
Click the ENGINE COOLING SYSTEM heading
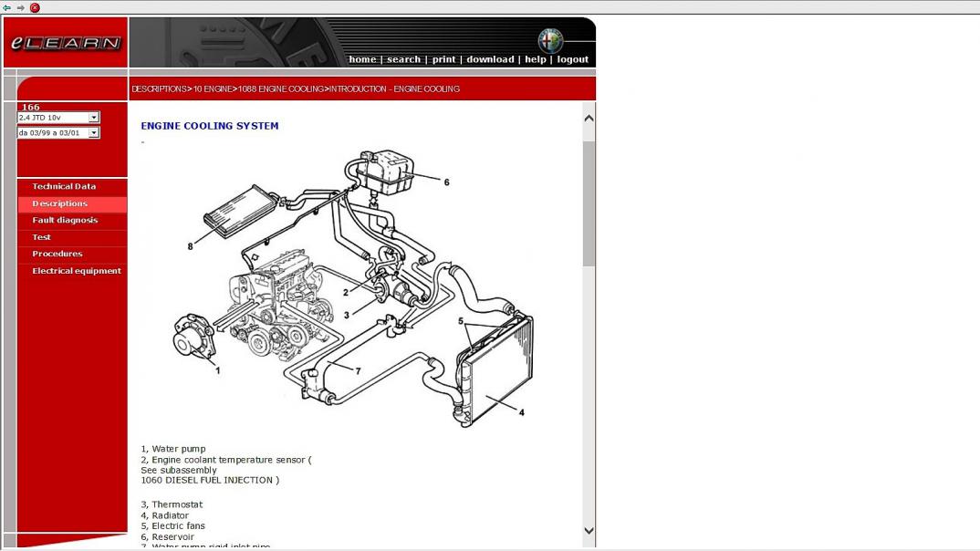[x=210, y=126]
